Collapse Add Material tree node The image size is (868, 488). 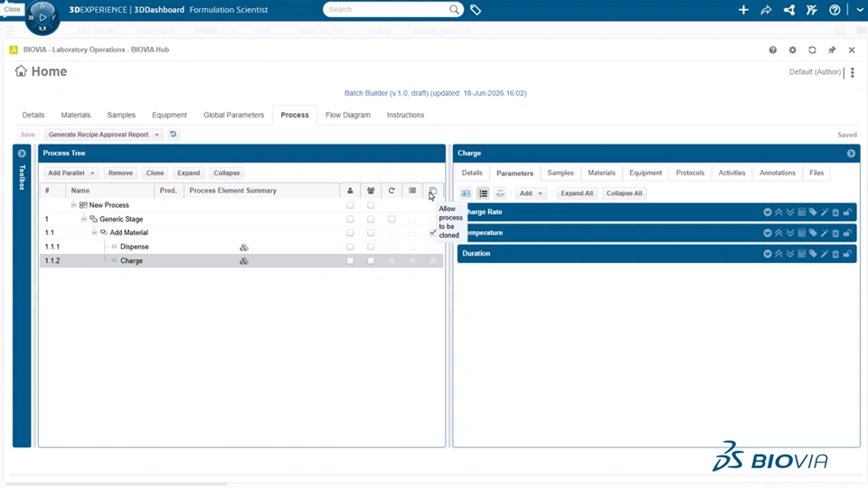94,232
